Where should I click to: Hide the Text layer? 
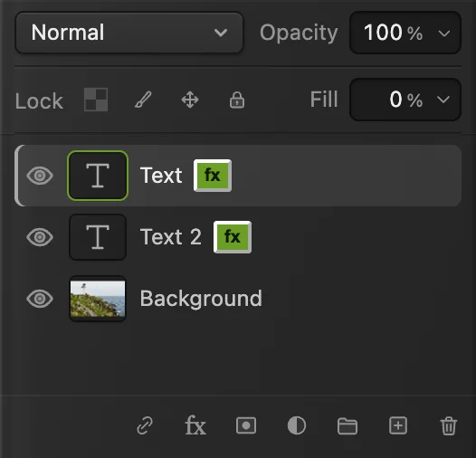tap(40, 176)
